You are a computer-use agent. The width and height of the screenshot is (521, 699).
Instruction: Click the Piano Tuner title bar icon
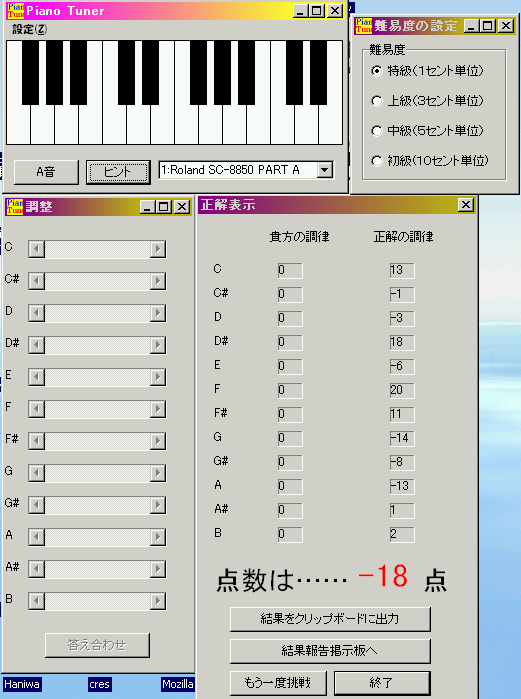pyautogui.click(x=16, y=11)
